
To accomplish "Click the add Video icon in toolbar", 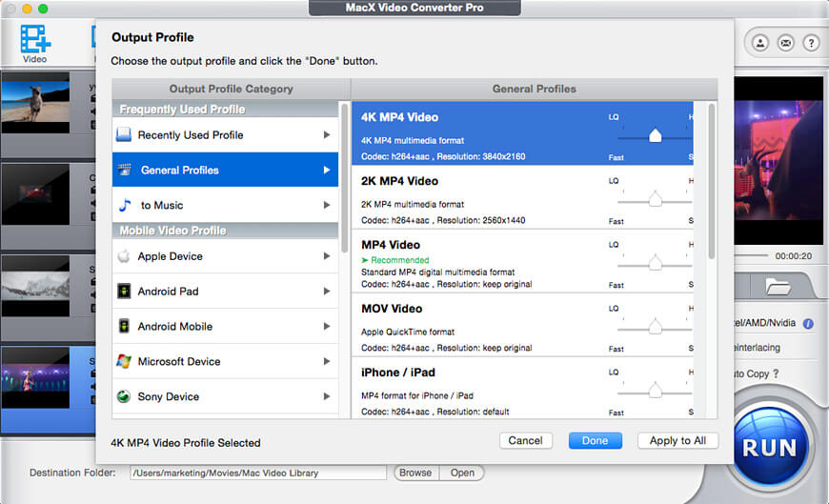I will coord(35,39).
